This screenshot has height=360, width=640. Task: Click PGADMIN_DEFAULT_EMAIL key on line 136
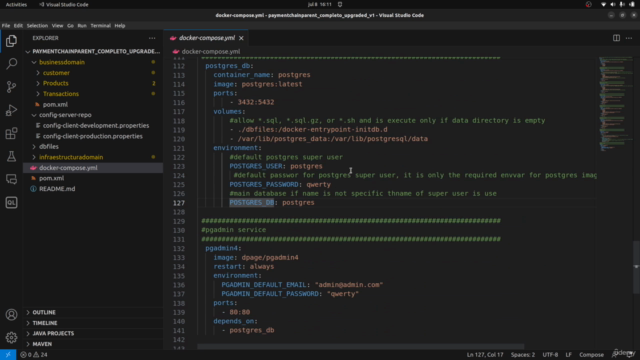click(x=264, y=285)
